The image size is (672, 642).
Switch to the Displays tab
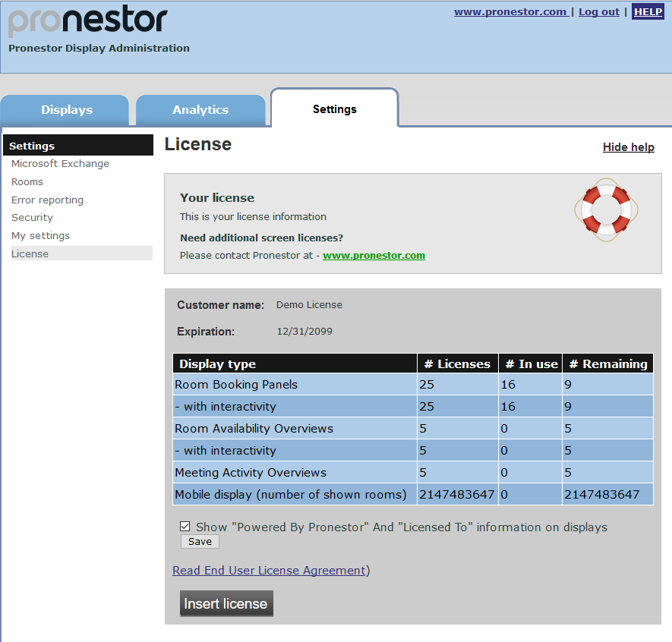click(66, 110)
